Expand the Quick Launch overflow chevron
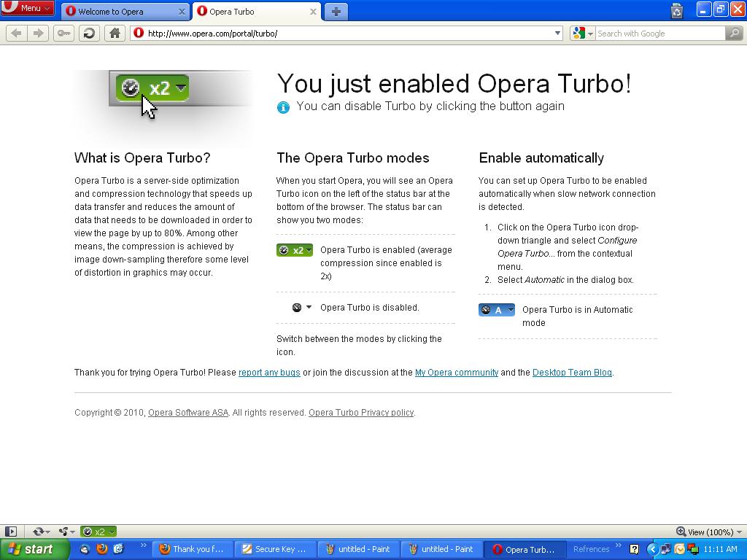The width and height of the screenshot is (747, 560). click(x=143, y=545)
